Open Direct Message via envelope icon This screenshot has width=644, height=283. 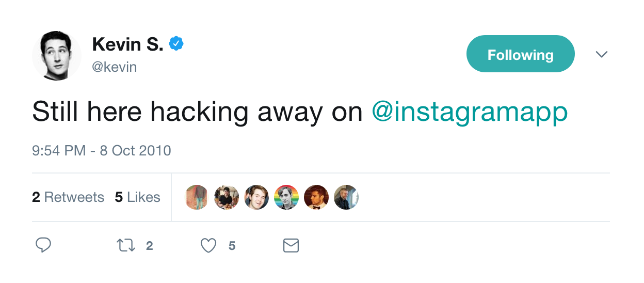[x=291, y=245]
